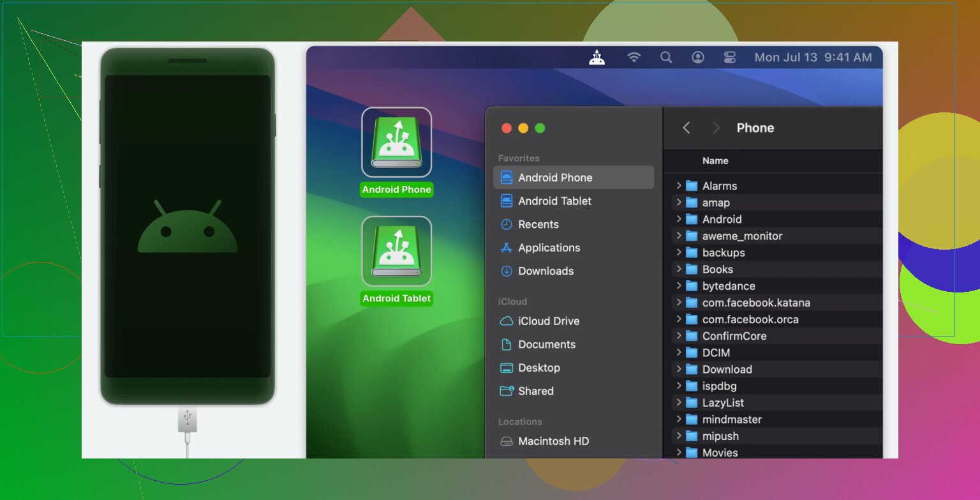The width and height of the screenshot is (980, 500).
Task: Go to Applications in sidebar
Action: coord(549,248)
